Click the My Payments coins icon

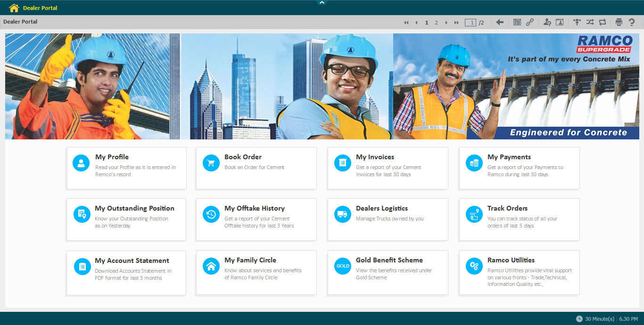pyautogui.click(x=474, y=163)
